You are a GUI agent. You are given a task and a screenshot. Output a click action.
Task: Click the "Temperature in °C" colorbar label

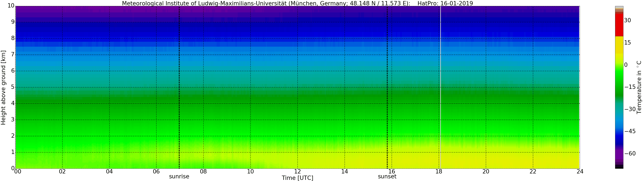[639, 87]
